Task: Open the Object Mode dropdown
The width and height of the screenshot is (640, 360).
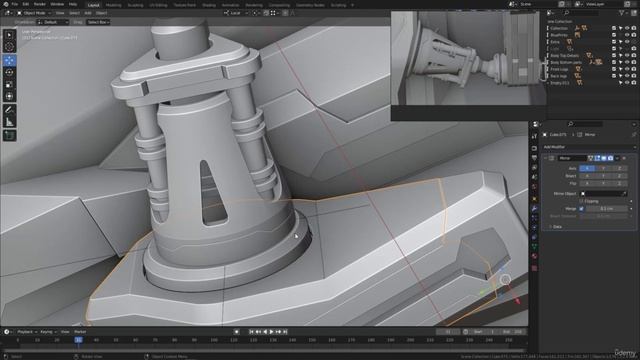Action: (x=34, y=13)
